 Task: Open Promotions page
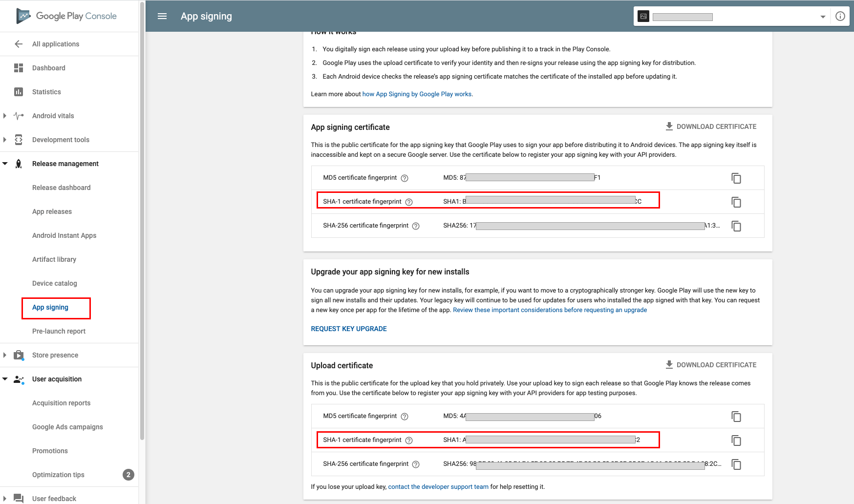point(50,451)
